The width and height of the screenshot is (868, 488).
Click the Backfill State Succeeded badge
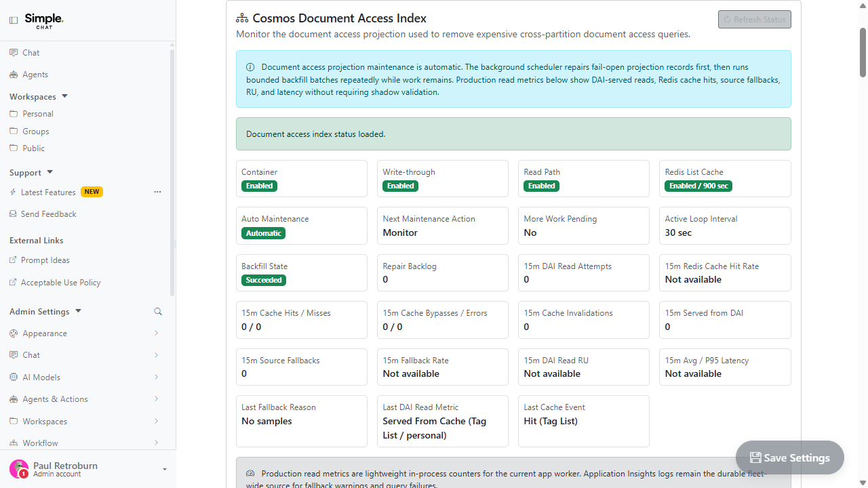tap(264, 280)
